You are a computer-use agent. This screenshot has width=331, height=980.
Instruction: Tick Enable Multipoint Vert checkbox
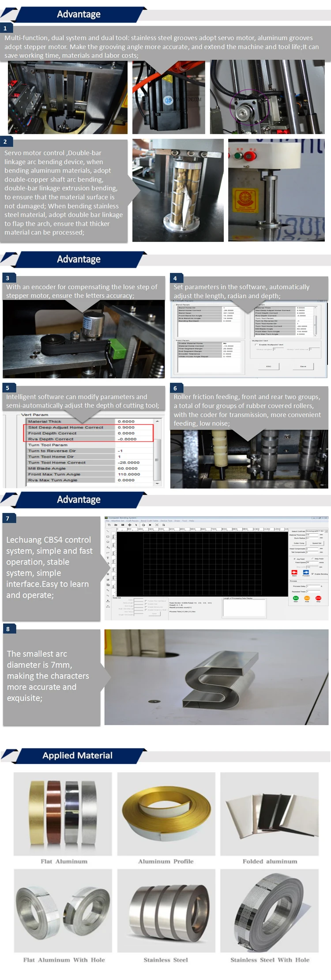[256, 345]
